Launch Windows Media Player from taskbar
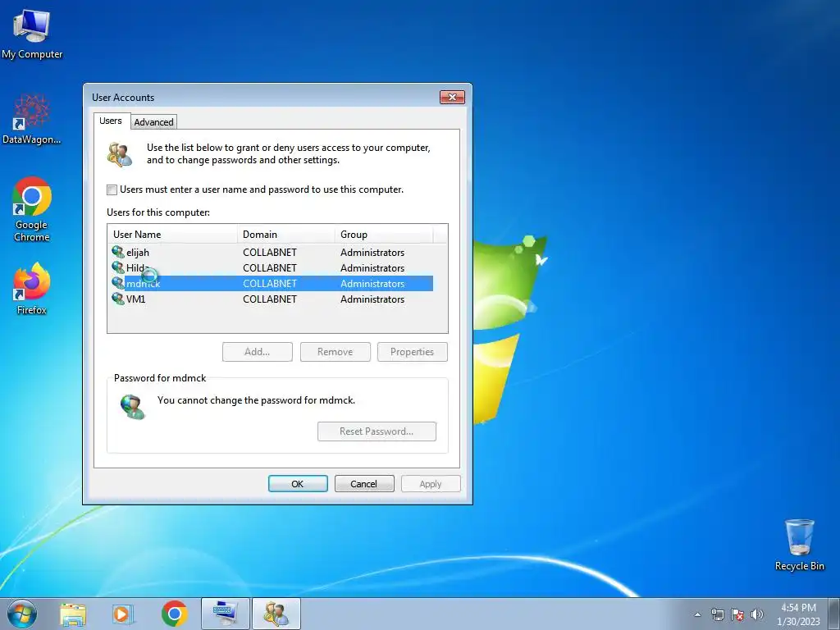This screenshot has width=840, height=630. (x=123, y=614)
